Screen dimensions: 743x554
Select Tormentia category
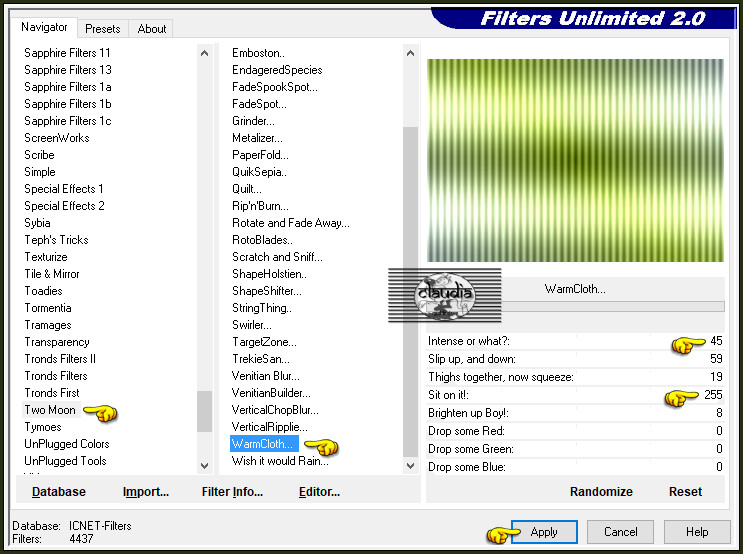[x=48, y=309]
